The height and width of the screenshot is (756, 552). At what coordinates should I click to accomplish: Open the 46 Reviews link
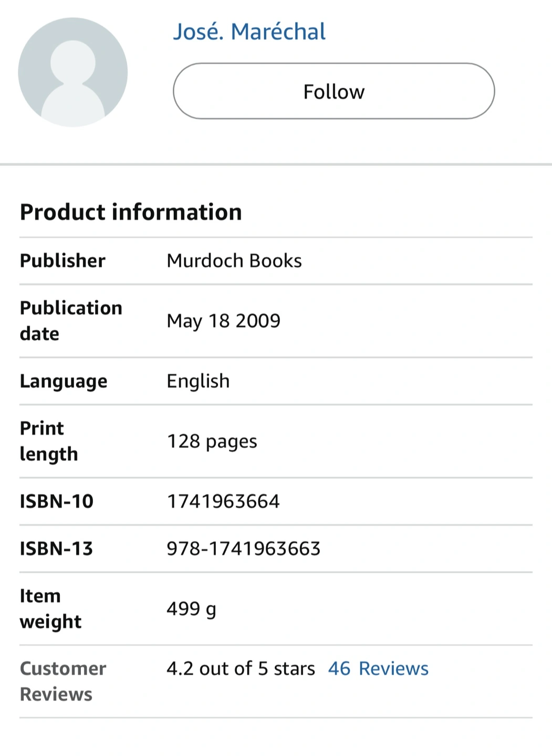pyautogui.click(x=378, y=668)
